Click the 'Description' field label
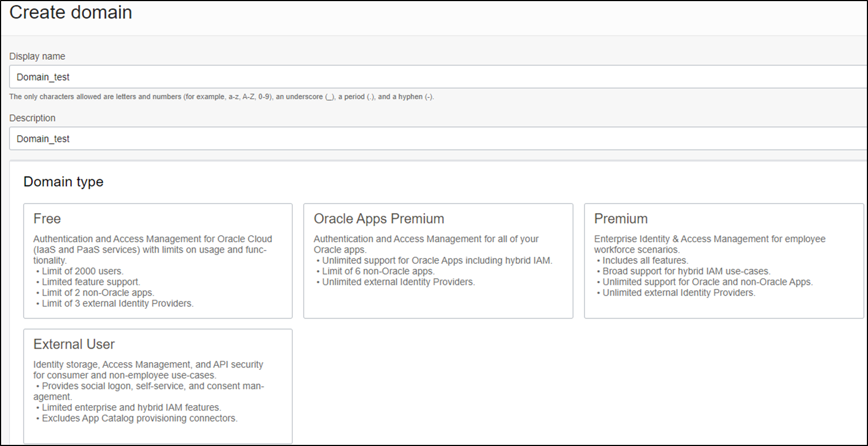The width and height of the screenshot is (868, 446). (x=32, y=118)
